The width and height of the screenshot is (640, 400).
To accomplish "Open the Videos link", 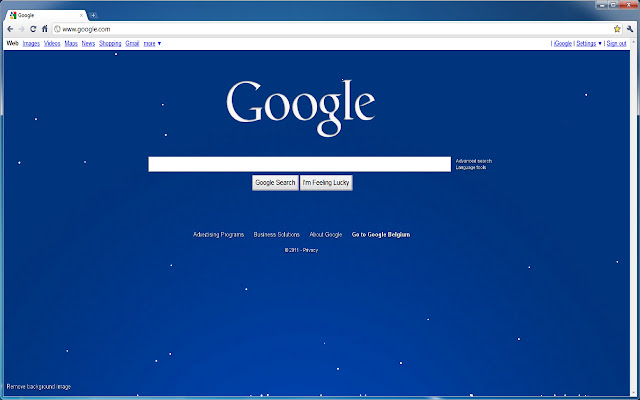I will click(52, 43).
